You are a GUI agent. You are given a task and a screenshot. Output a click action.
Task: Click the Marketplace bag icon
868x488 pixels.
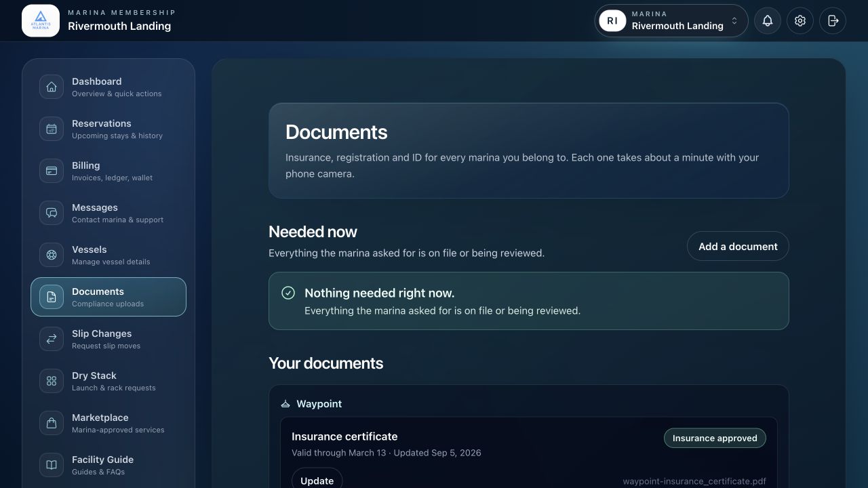click(x=52, y=423)
